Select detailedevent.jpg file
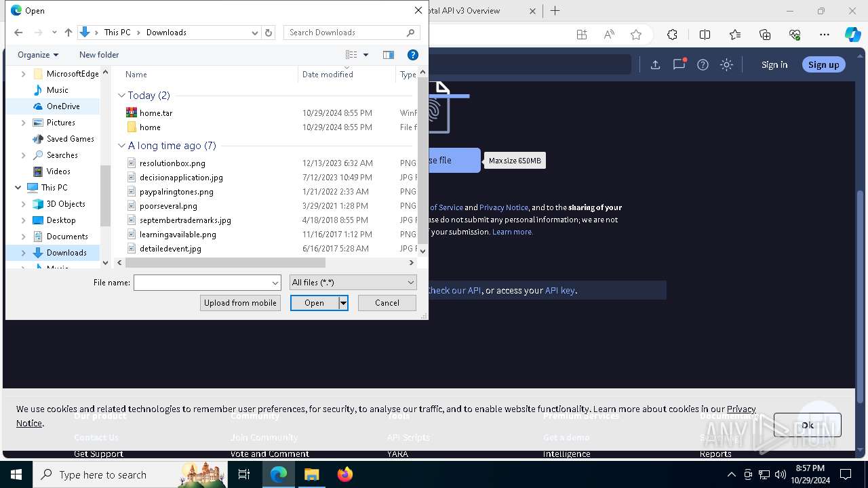Image resolution: width=868 pixels, height=488 pixels. click(170, 249)
